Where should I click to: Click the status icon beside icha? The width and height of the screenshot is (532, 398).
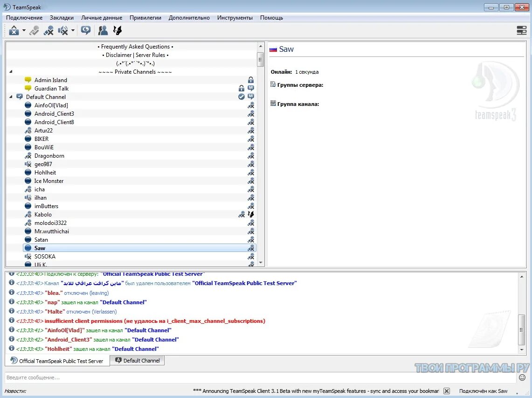[x=28, y=189]
